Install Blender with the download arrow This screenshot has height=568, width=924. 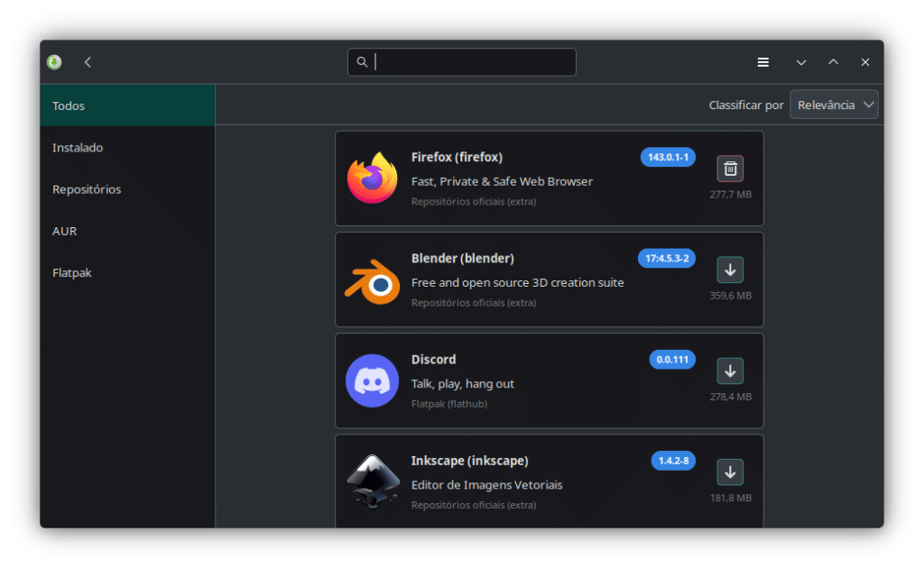pyautogui.click(x=729, y=270)
